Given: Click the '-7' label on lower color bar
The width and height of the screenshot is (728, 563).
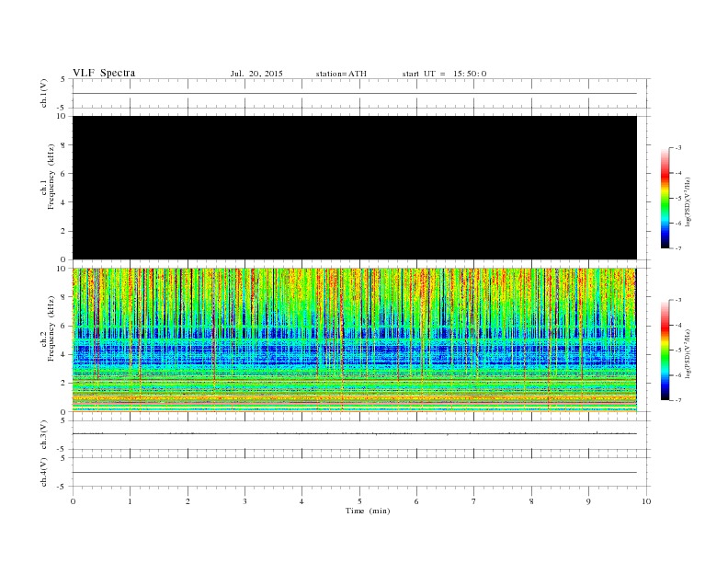Looking at the screenshot, I should [678, 400].
